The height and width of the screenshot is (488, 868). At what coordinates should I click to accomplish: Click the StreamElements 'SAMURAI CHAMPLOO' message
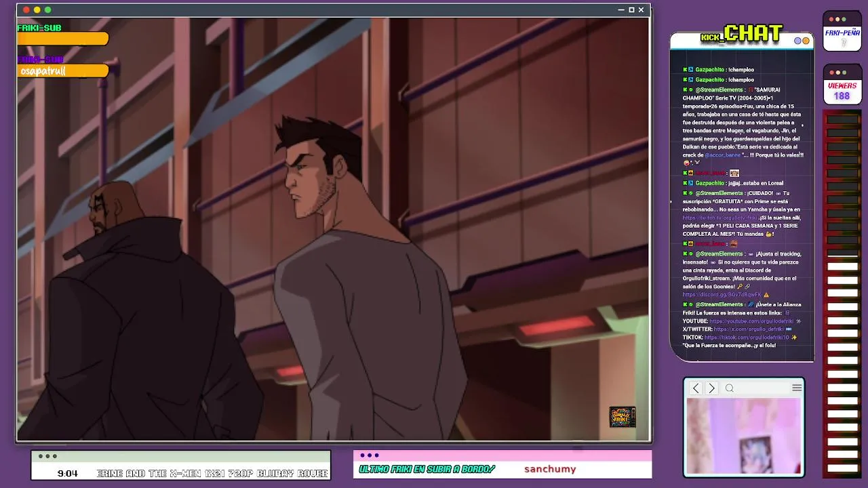743,126
